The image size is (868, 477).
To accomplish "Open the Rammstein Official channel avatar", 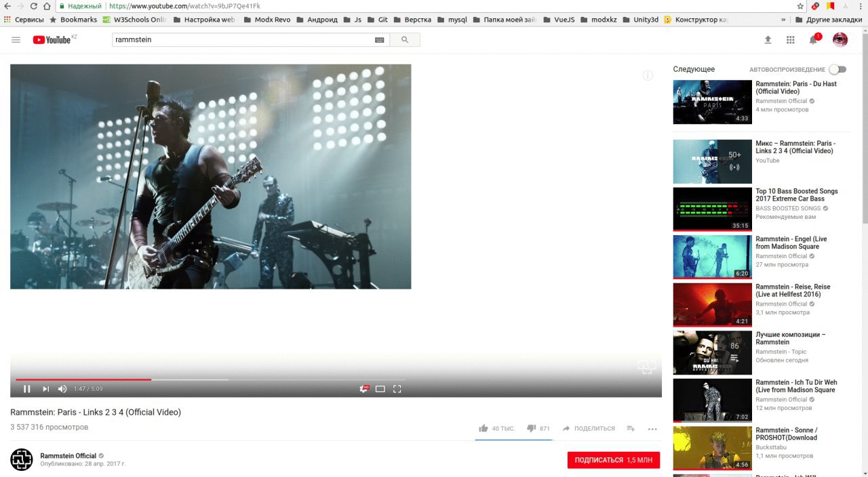I will coord(22,459).
